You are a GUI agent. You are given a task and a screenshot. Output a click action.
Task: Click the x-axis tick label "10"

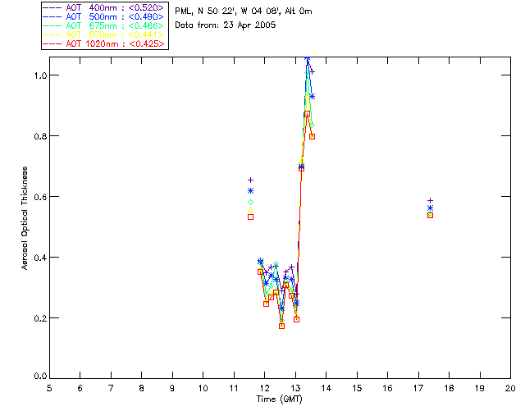(203, 388)
